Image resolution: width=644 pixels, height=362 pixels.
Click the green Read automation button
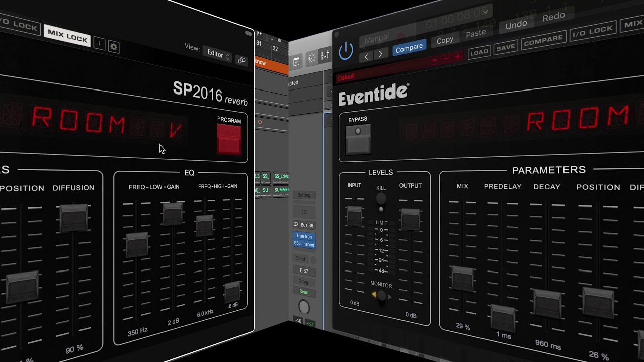pos(304,292)
